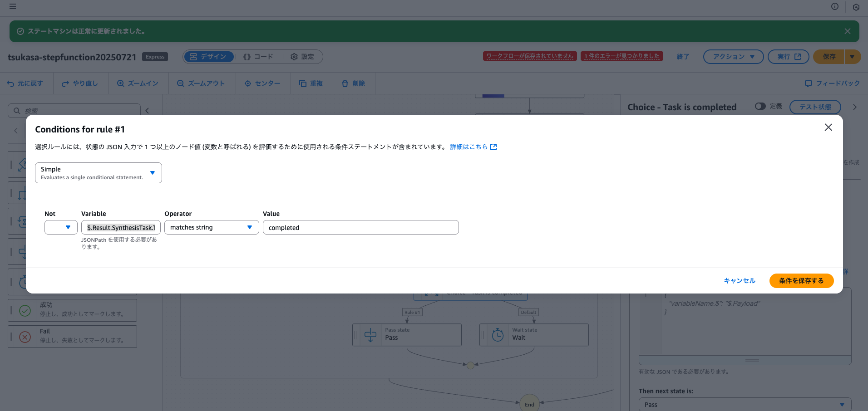The image size is (868, 411).
Task: Select the Pass state node on canvas
Action: click(407, 335)
